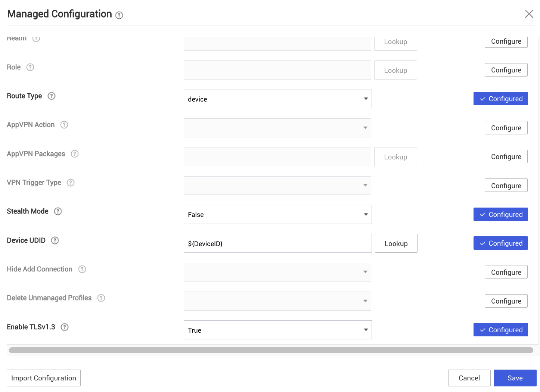Toggle Configured button for Enable TLSv1.3
This screenshot has width=540, height=392.
[500, 330]
